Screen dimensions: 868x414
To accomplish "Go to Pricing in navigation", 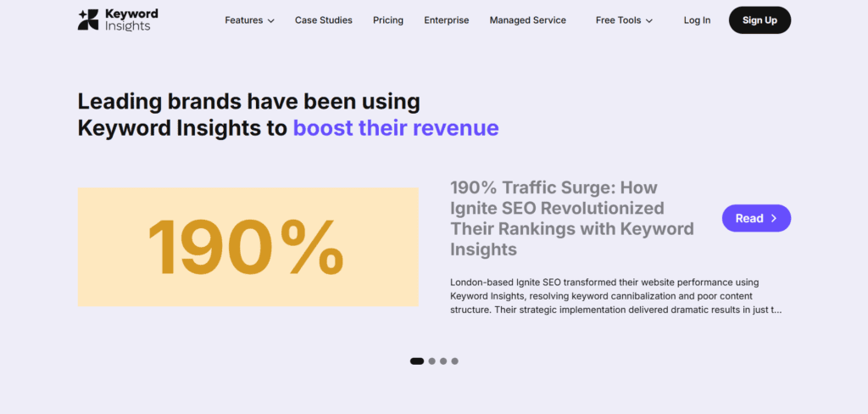I will pos(388,20).
